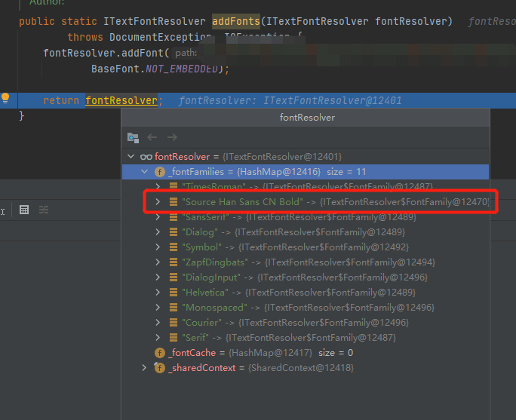
Task: Click the back arrow in fontResolver popup
Action: (x=152, y=137)
